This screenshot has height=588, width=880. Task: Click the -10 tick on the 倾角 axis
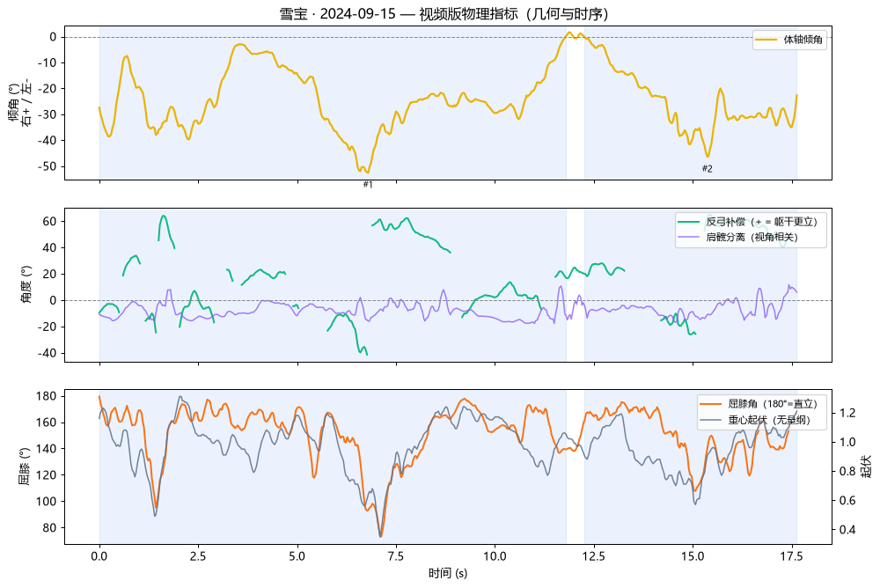[x=48, y=62]
